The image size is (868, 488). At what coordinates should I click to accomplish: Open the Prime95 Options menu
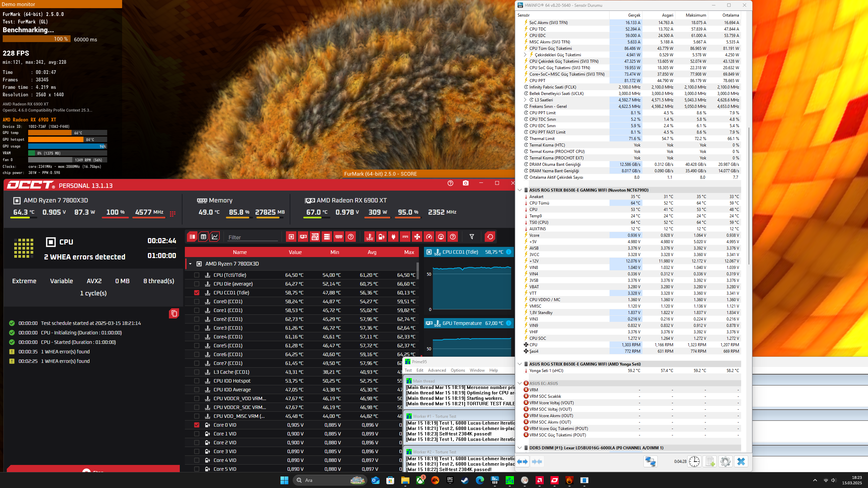458,370
